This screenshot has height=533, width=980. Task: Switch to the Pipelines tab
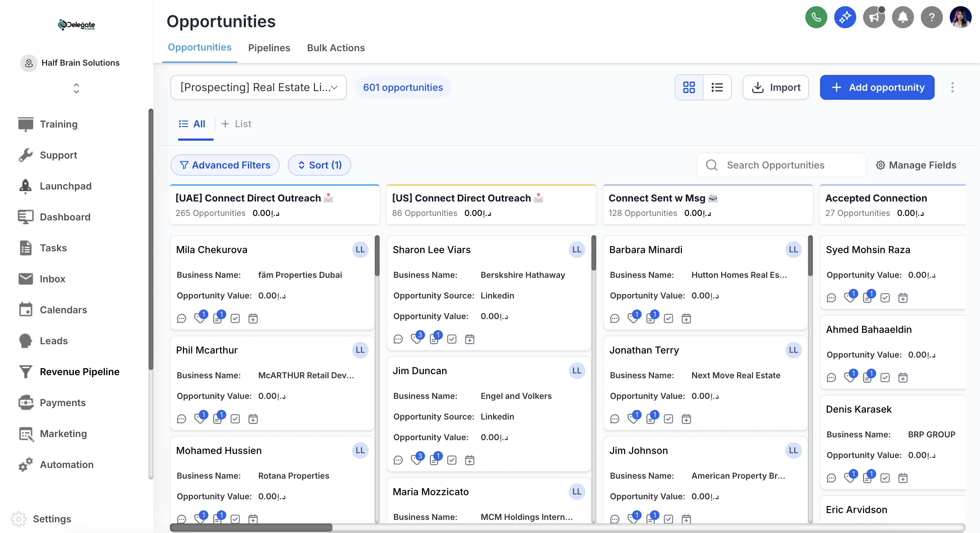tap(269, 47)
